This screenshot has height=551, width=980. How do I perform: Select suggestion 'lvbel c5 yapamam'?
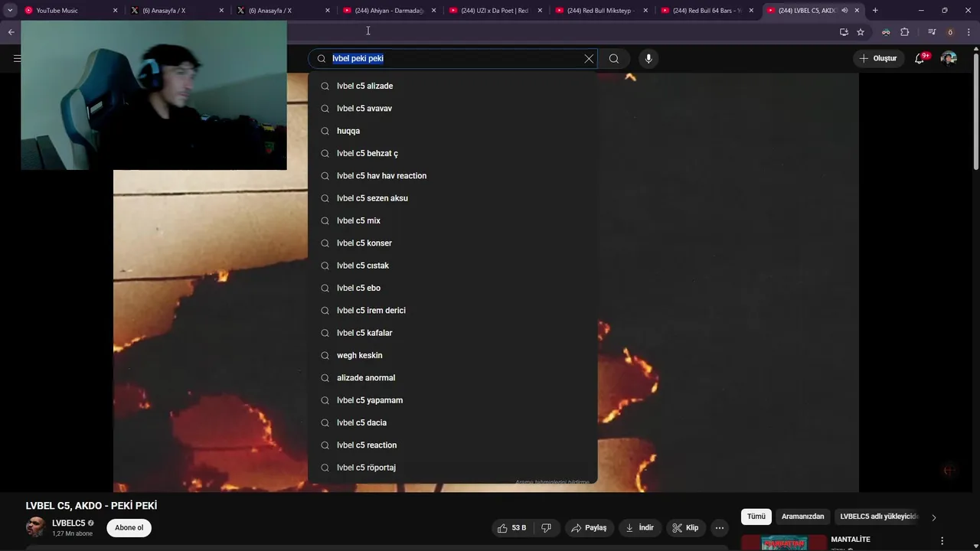coord(452,400)
